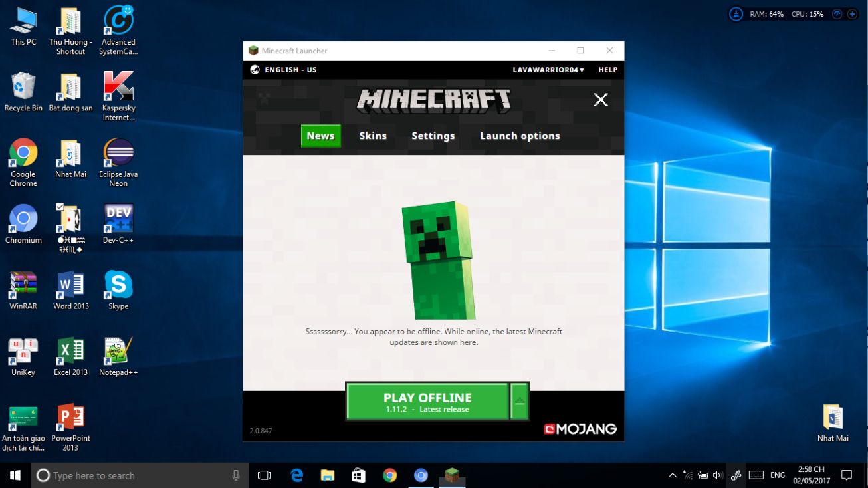The width and height of the screenshot is (868, 488).
Task: Open the Chromium icon on the taskbar
Action: 421,475
